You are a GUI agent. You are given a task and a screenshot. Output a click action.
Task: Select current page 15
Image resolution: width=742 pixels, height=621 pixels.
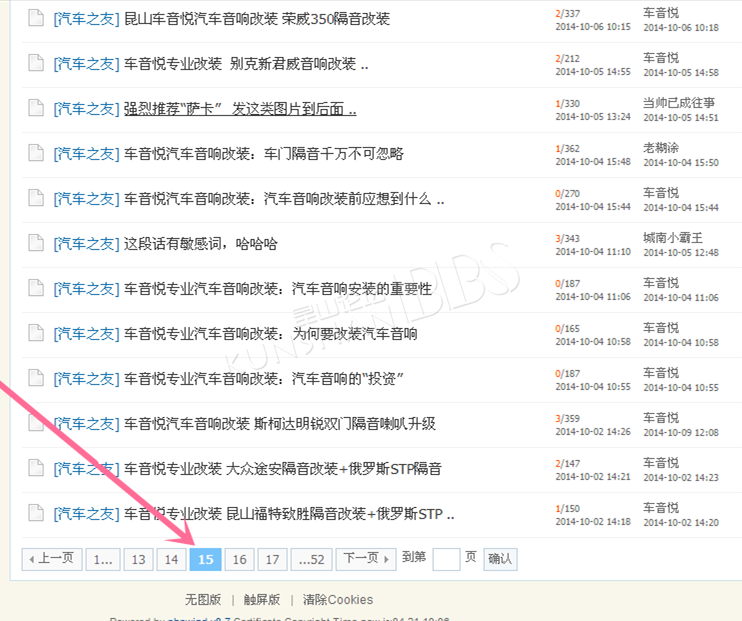point(205,559)
